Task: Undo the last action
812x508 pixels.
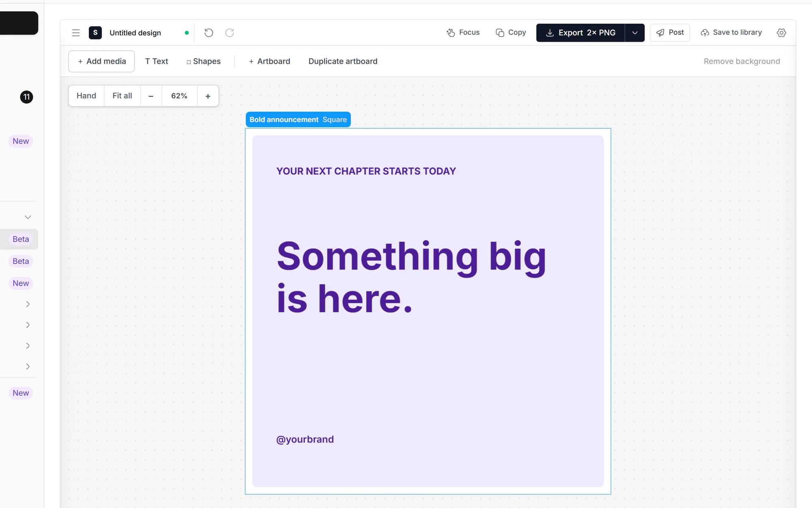Action: point(209,33)
